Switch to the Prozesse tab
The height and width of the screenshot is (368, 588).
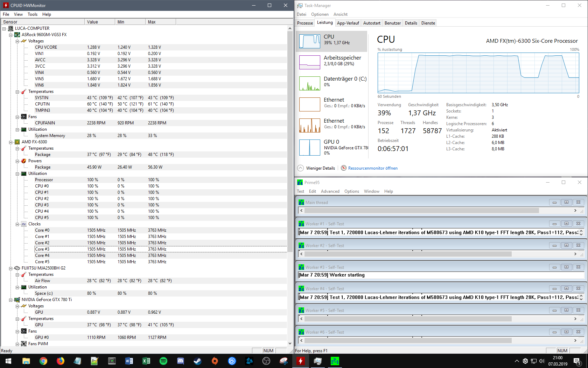click(x=305, y=23)
